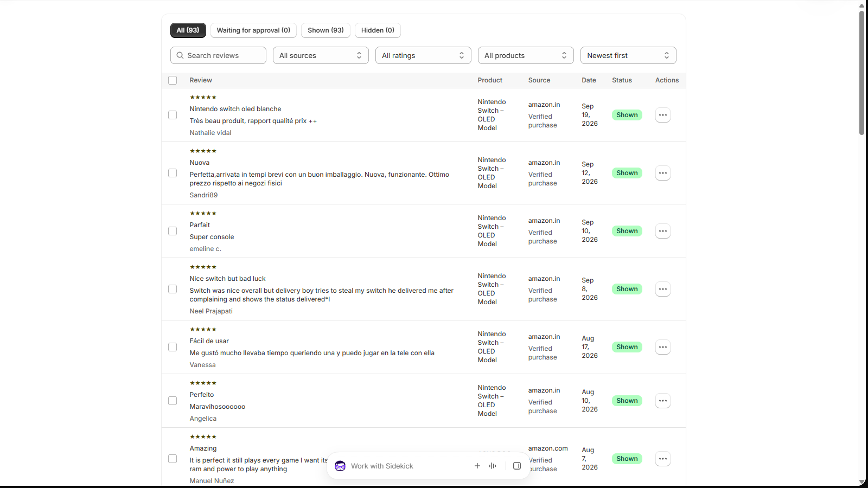The image size is (868, 488).
Task: Check the emeline c. review checkbox
Action: 173,231
